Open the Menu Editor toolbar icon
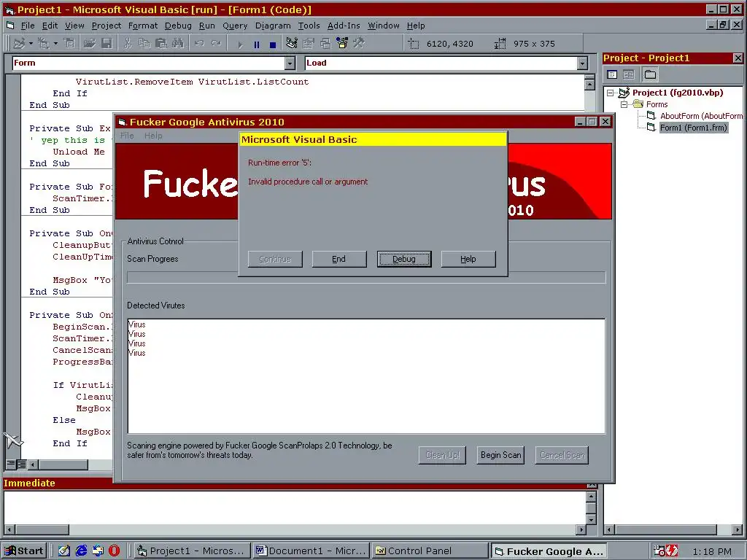747x560 pixels. pos(69,44)
